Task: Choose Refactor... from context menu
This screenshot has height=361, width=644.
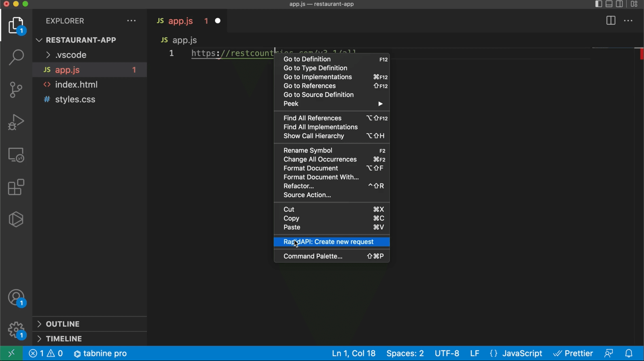Action: click(332, 186)
